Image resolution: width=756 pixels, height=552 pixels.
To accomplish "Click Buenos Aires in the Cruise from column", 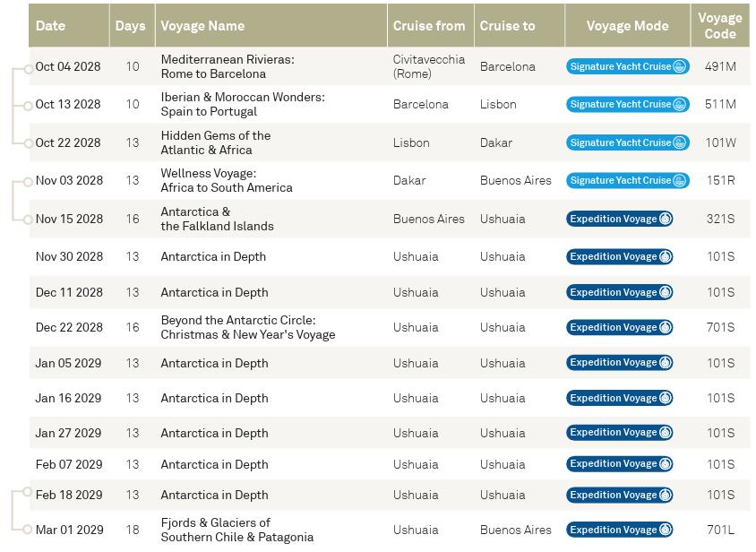I will pyautogui.click(x=429, y=219).
